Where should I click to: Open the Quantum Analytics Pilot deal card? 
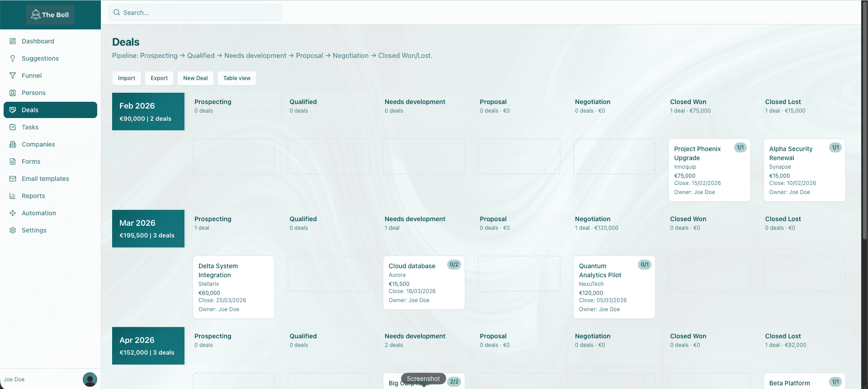click(614, 287)
